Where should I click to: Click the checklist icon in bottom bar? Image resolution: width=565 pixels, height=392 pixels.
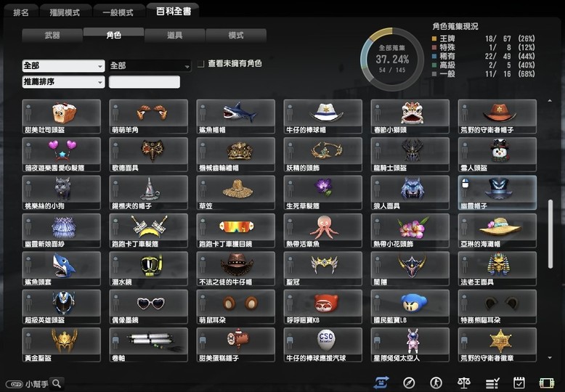click(492, 383)
